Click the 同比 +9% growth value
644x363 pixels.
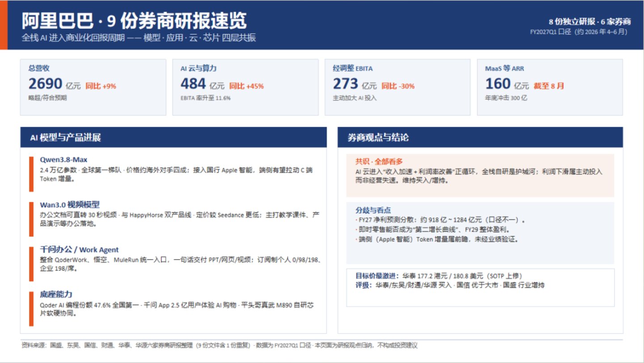[x=101, y=86]
